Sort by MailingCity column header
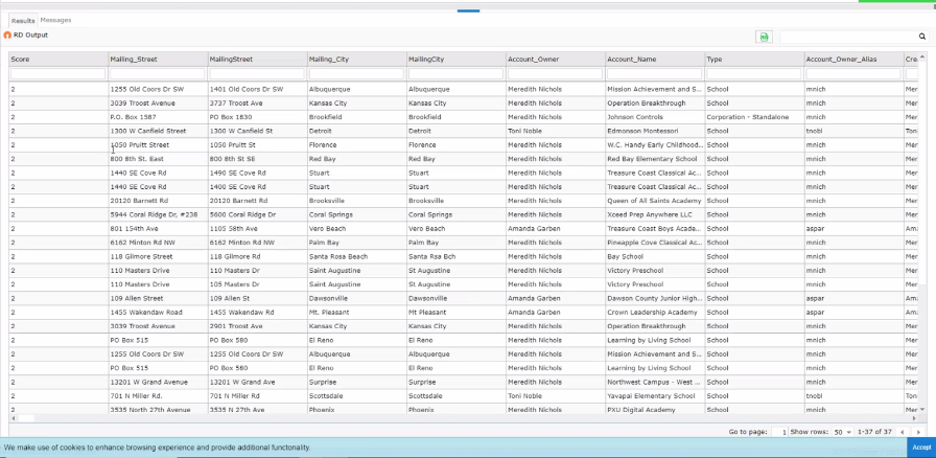936x458 pixels. (x=456, y=59)
